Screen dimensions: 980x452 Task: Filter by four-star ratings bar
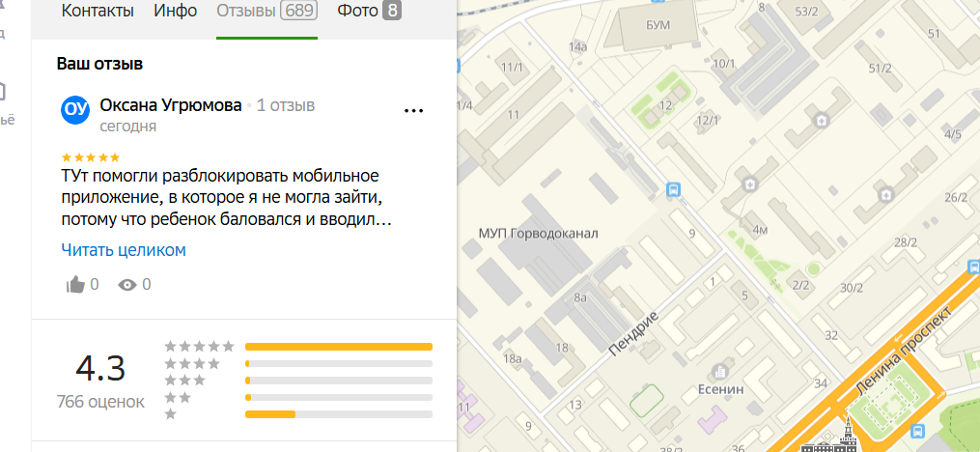click(x=339, y=363)
